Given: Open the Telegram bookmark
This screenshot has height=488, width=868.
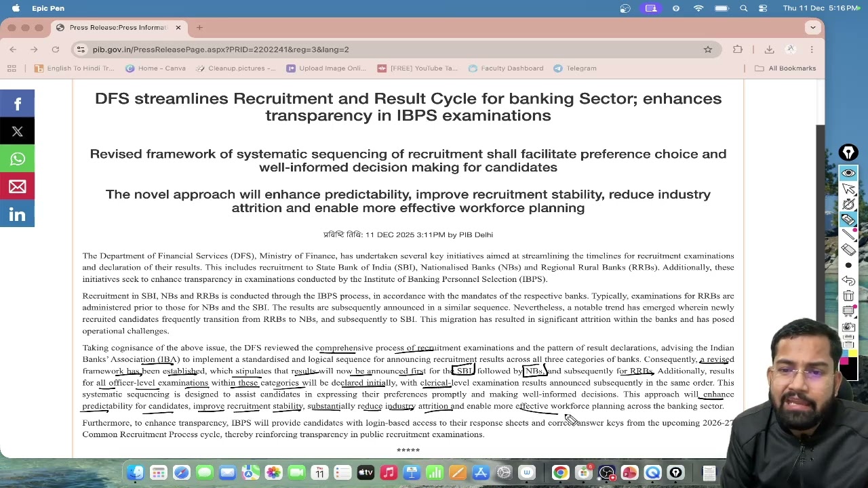Looking at the screenshot, I should (575, 68).
